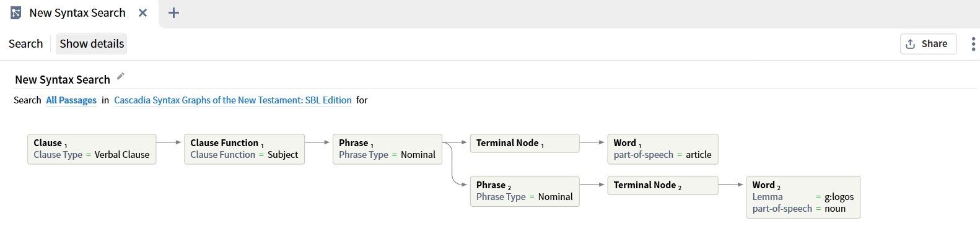Click the pencil icon to rename search
Image resolution: width=980 pixels, height=239 pixels.
(x=121, y=76)
